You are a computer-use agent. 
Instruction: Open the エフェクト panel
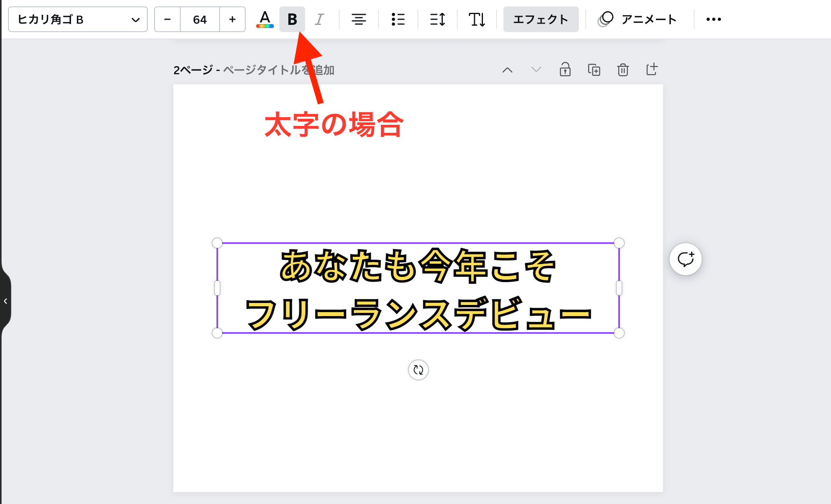pyautogui.click(x=541, y=19)
